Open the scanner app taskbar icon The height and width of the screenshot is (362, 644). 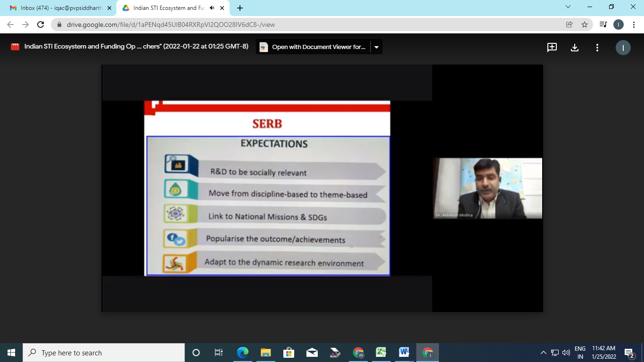(x=335, y=353)
